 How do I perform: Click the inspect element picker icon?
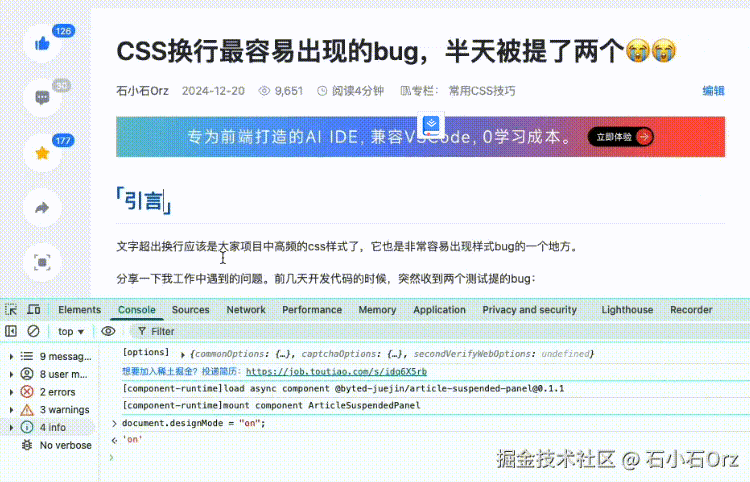[11, 310]
